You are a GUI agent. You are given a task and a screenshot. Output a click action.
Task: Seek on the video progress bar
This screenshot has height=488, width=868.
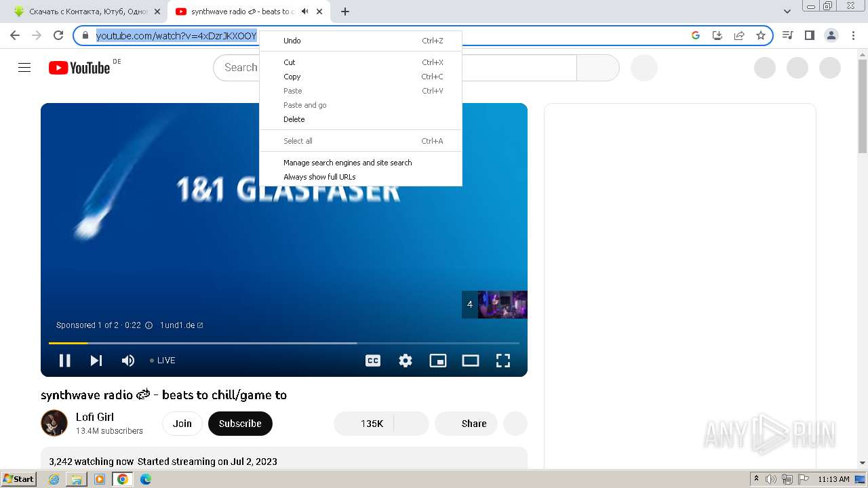tap(284, 343)
